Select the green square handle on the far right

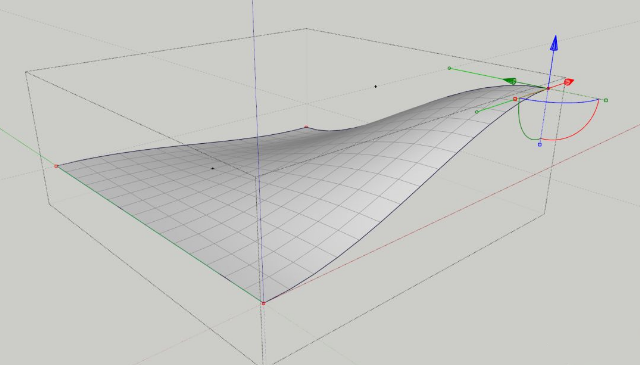point(606,100)
